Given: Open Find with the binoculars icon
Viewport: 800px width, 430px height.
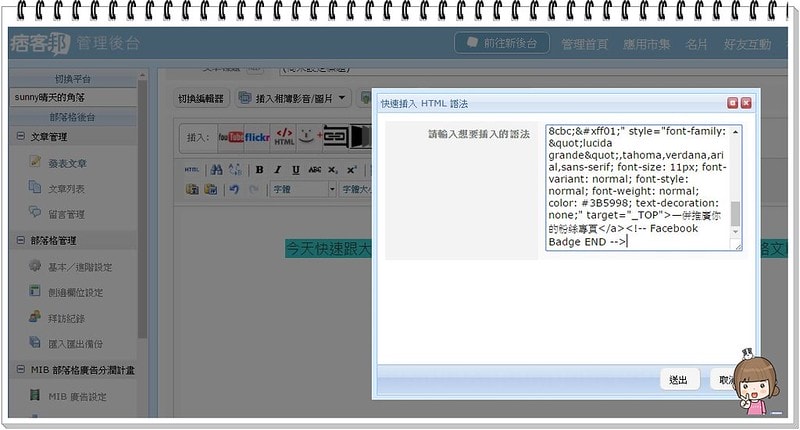Looking at the screenshot, I should [216, 169].
